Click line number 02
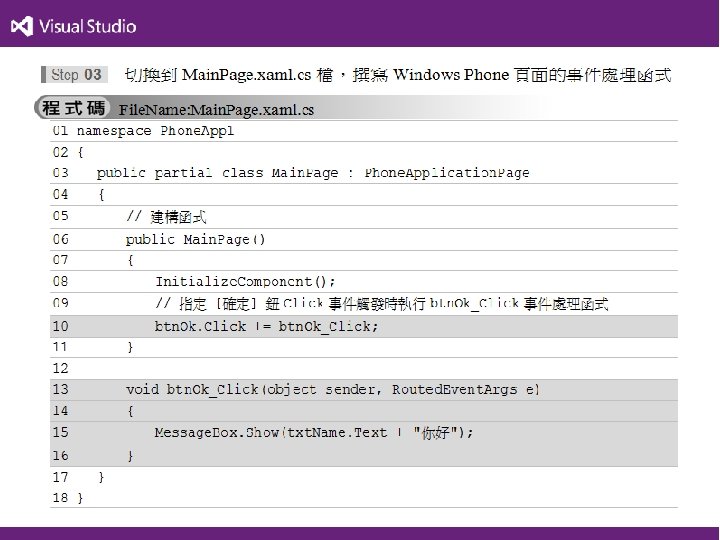Image resolution: width=720 pixels, height=540 pixels. (60, 152)
